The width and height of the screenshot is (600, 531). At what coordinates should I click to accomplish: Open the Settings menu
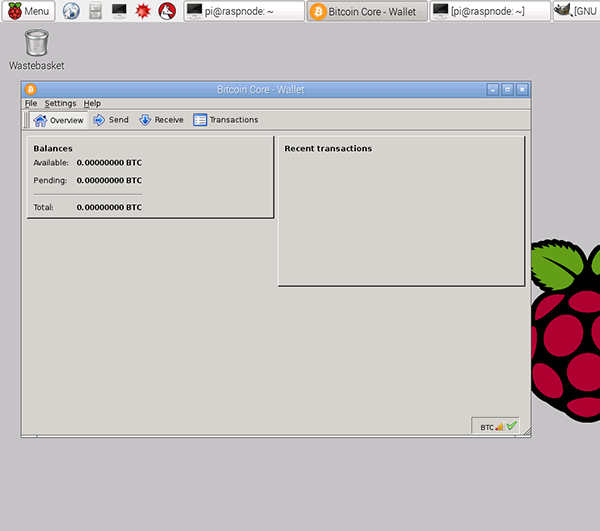coord(60,103)
